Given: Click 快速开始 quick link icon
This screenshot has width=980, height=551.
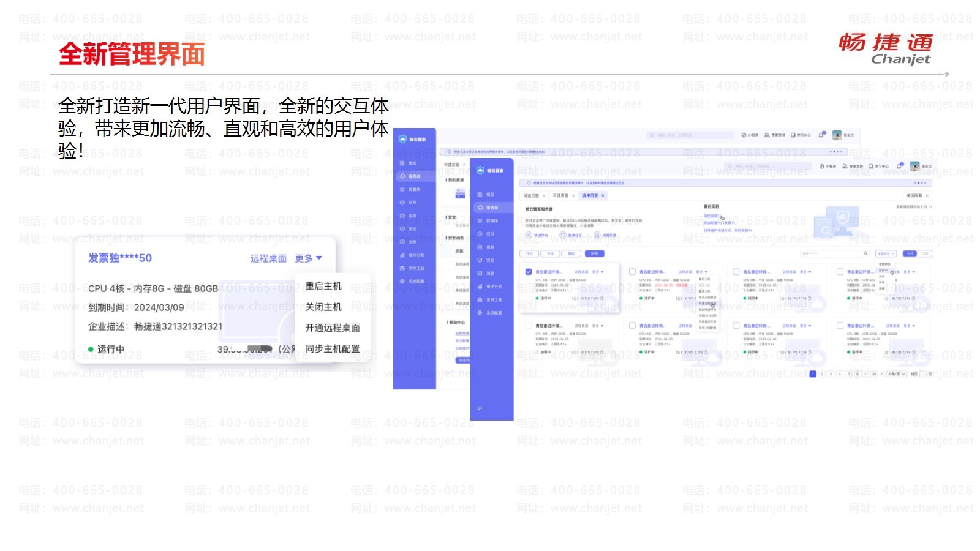Looking at the screenshot, I should click(x=529, y=235).
